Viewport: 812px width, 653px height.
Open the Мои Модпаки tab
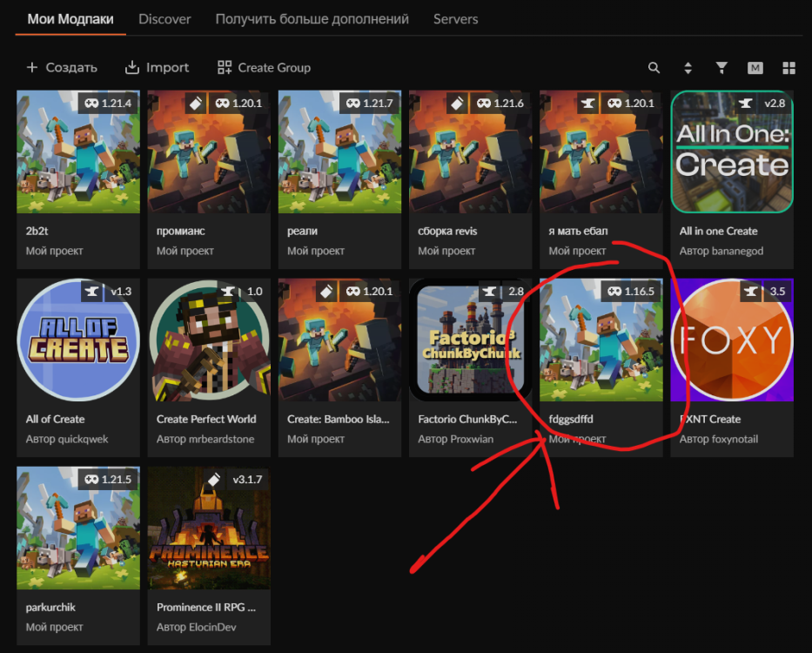point(70,19)
